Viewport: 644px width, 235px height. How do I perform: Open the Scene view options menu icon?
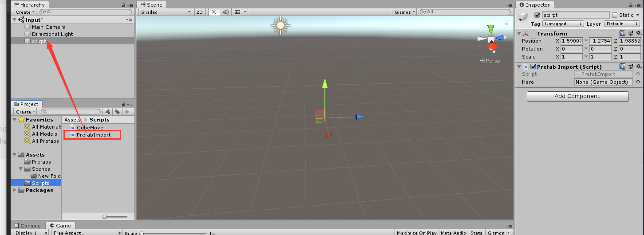[x=509, y=5]
